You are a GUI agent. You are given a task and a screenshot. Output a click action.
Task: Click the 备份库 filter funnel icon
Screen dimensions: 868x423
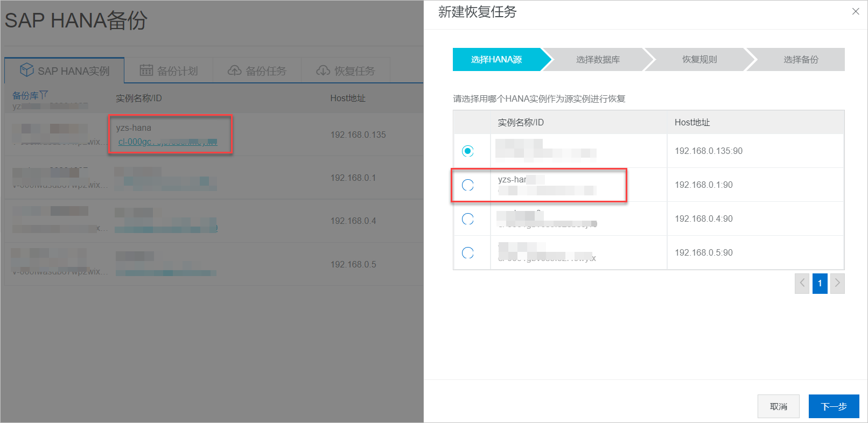[x=44, y=95]
